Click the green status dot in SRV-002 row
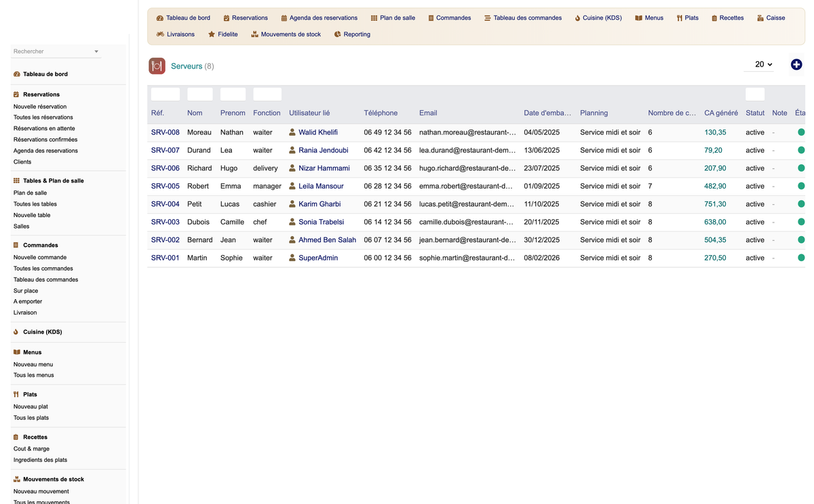Viewport: 814px width, 504px height. pyautogui.click(x=801, y=240)
